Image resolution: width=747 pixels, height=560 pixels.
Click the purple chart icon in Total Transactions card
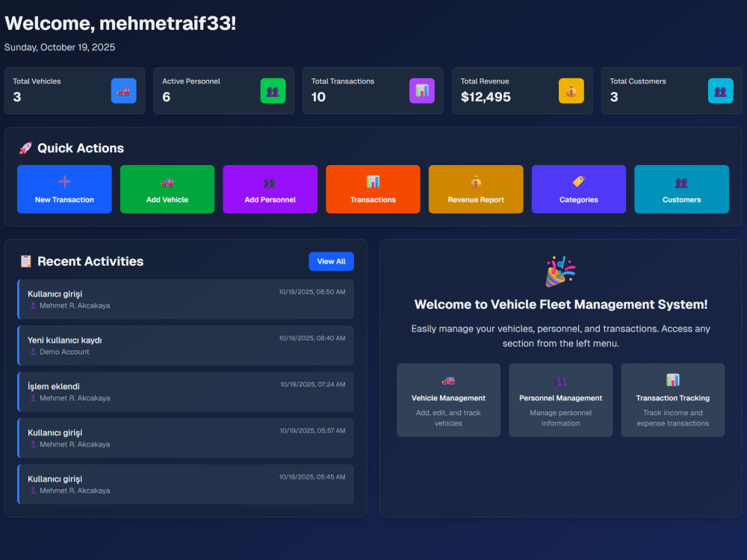click(422, 90)
